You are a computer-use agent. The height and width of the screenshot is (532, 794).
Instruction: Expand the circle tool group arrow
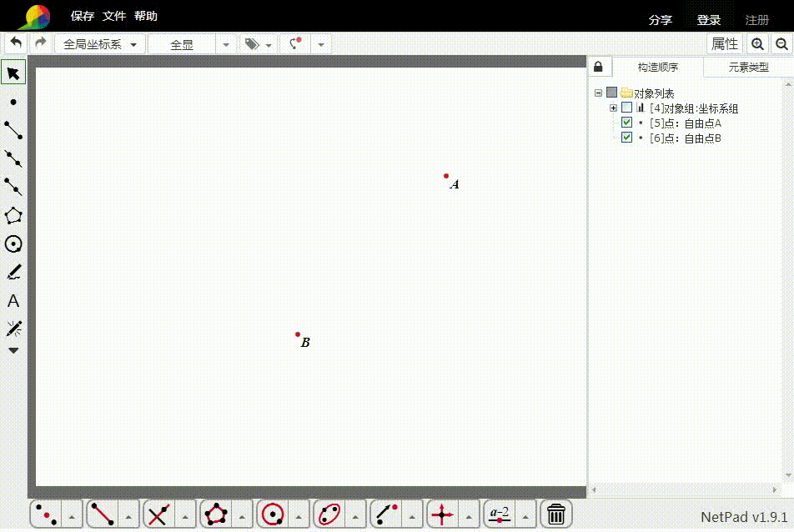click(x=299, y=517)
